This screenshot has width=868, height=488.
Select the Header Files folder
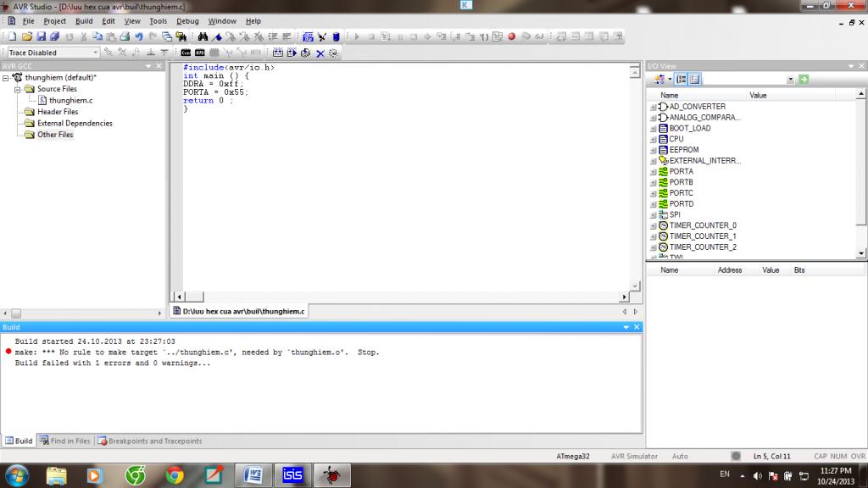click(x=58, y=112)
